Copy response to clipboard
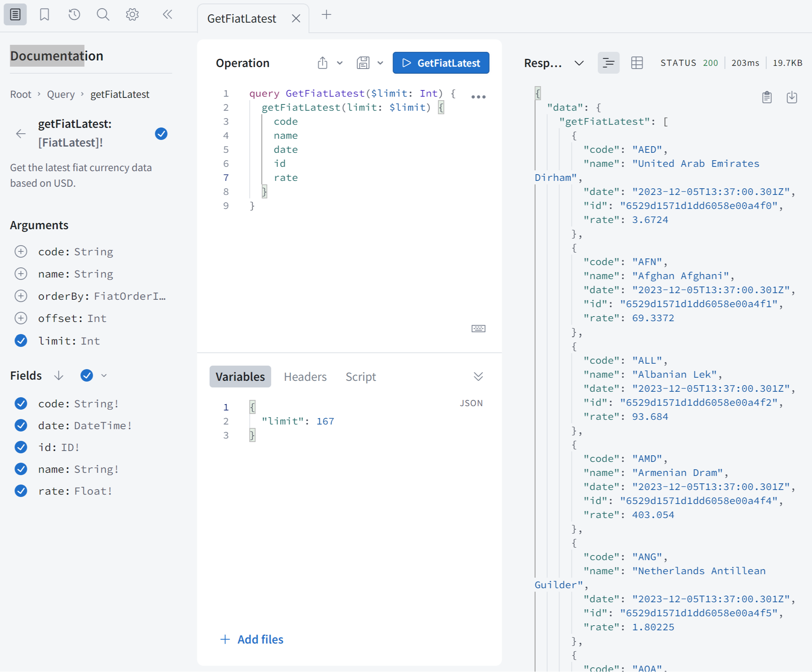 767,97
